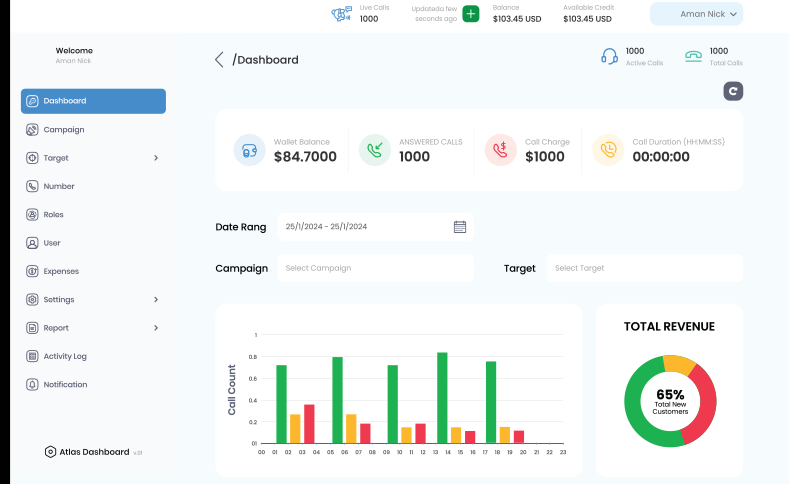Click the Total Calls telephone icon

pyautogui.click(x=693, y=56)
